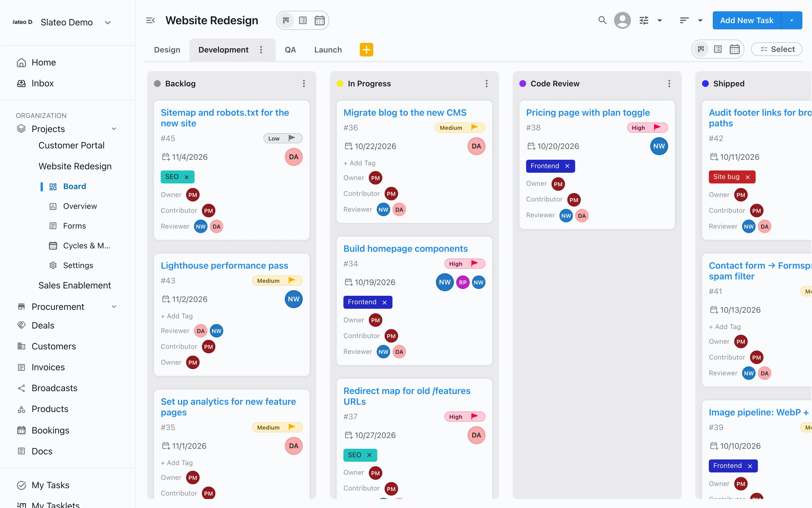
Task: Open Backlog column options menu
Action: [304, 84]
